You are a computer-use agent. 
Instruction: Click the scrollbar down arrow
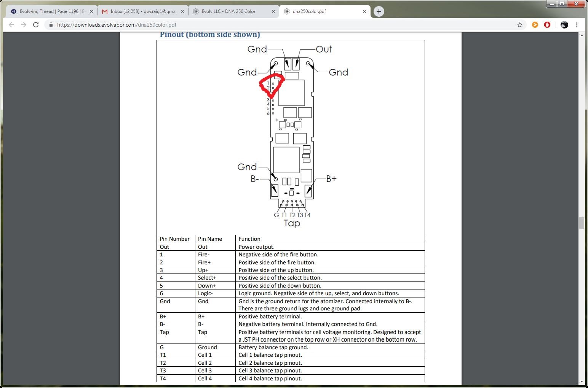(582, 382)
